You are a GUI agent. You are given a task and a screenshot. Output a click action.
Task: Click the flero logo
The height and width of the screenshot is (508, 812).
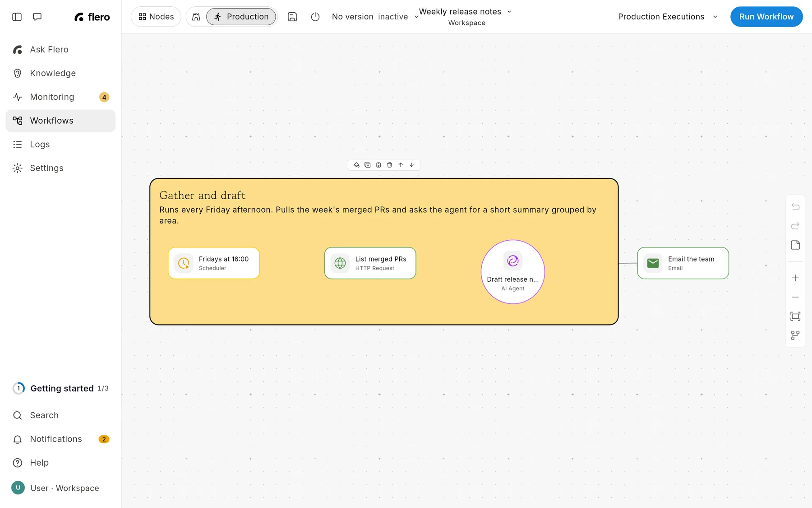(x=92, y=17)
